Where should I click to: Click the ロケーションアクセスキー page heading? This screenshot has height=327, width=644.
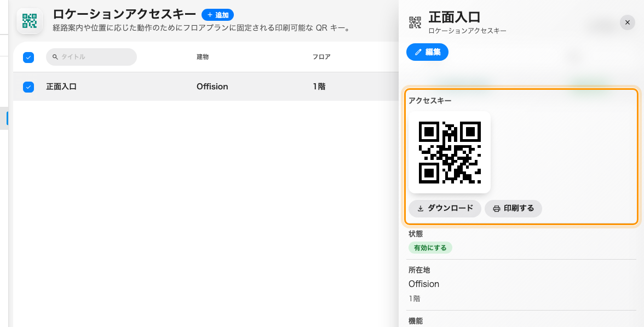click(x=124, y=14)
